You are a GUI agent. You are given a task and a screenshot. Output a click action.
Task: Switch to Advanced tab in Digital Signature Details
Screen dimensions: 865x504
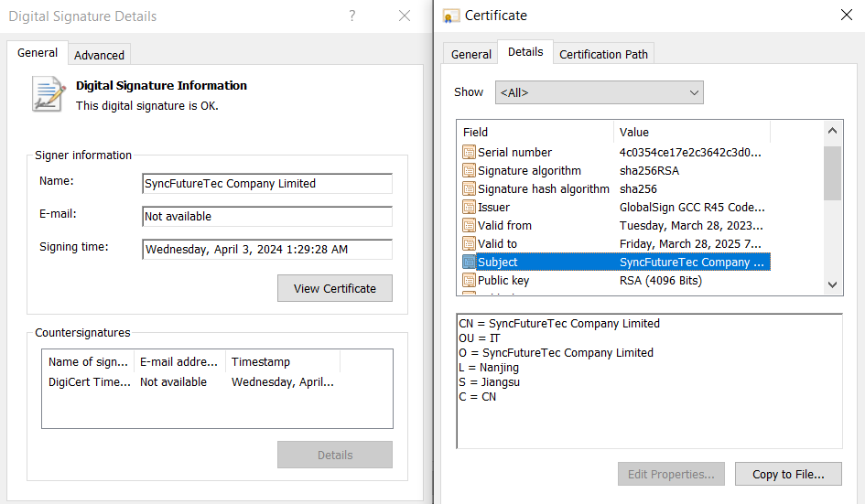(99, 55)
